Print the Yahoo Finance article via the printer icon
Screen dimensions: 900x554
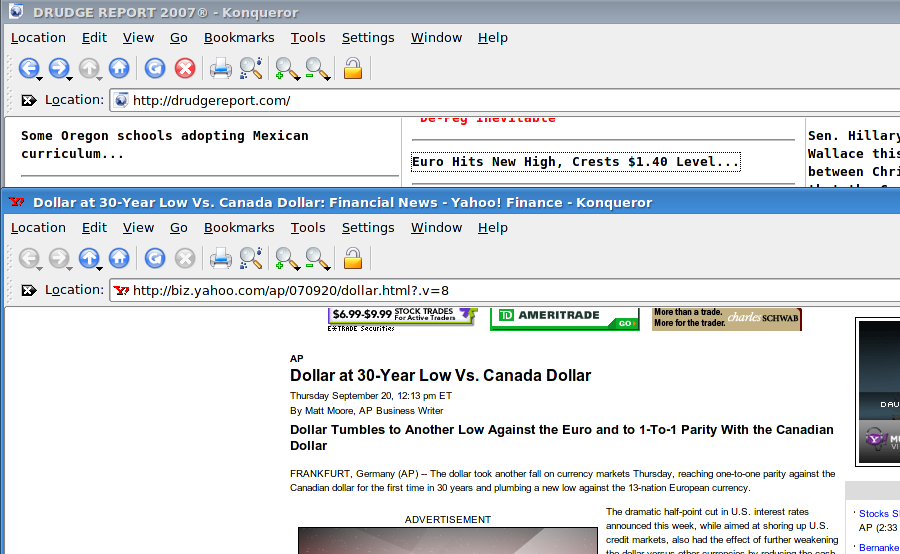tap(220, 258)
